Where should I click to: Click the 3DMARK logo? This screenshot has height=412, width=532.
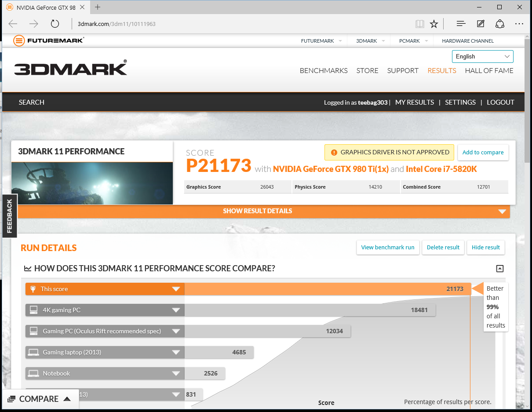coord(71,68)
